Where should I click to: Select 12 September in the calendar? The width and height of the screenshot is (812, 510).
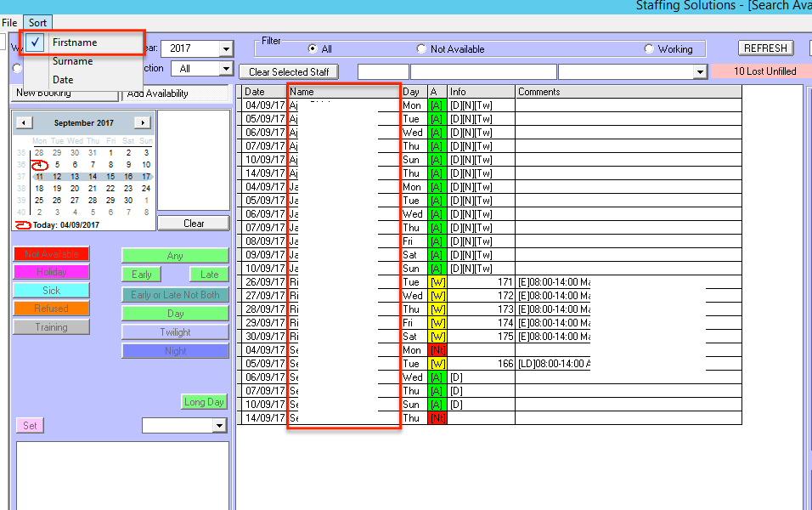(x=57, y=177)
